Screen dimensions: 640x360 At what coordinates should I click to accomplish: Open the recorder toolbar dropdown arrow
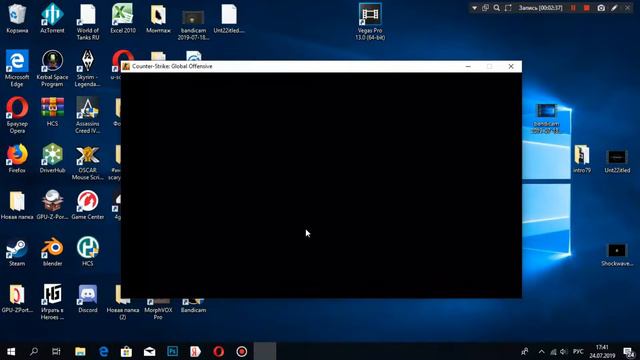(x=474, y=8)
